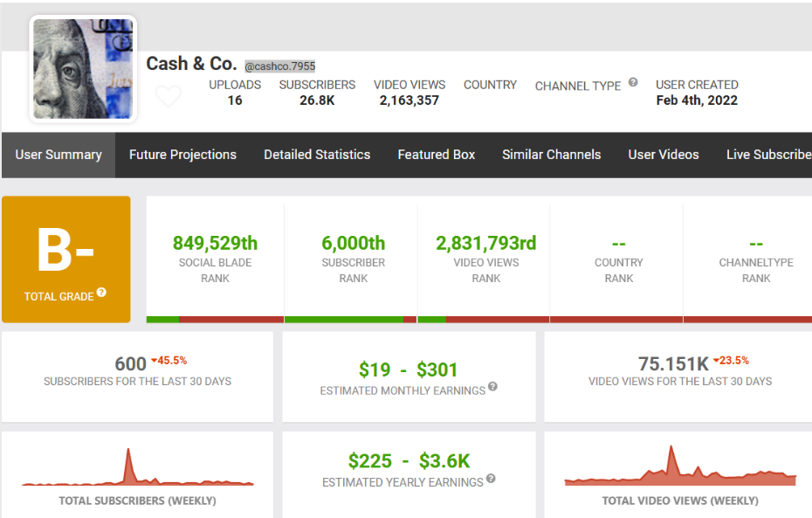Open the User Summary tab

[58, 155]
